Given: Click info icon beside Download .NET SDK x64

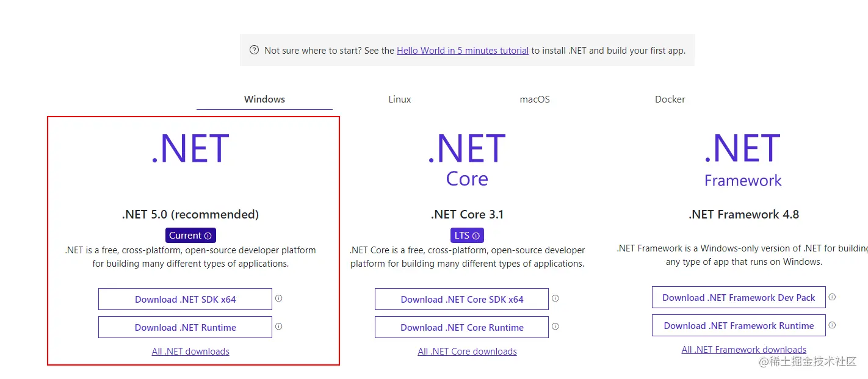Looking at the screenshot, I should [278, 298].
